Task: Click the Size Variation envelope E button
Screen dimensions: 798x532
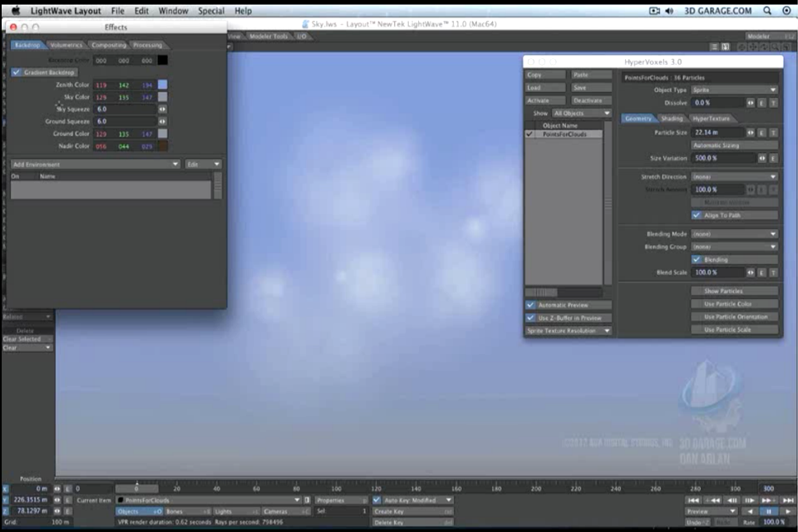Action: pos(773,158)
